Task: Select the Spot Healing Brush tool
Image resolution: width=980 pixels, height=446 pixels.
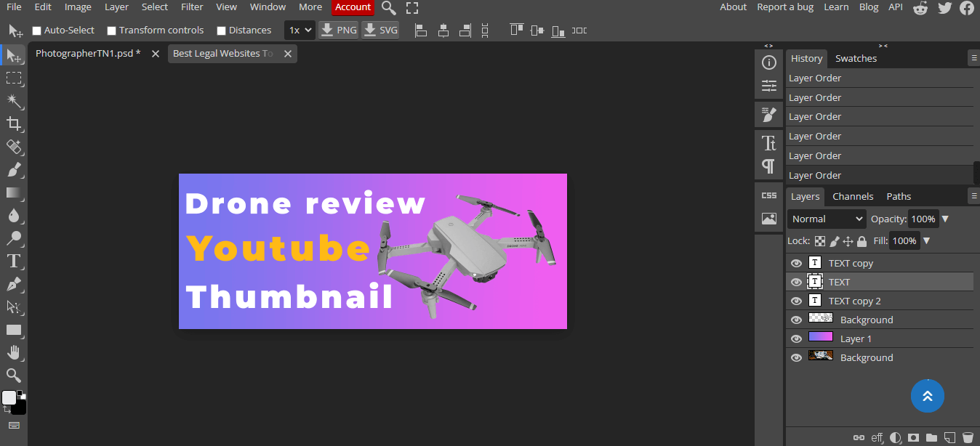Action: pyautogui.click(x=14, y=147)
